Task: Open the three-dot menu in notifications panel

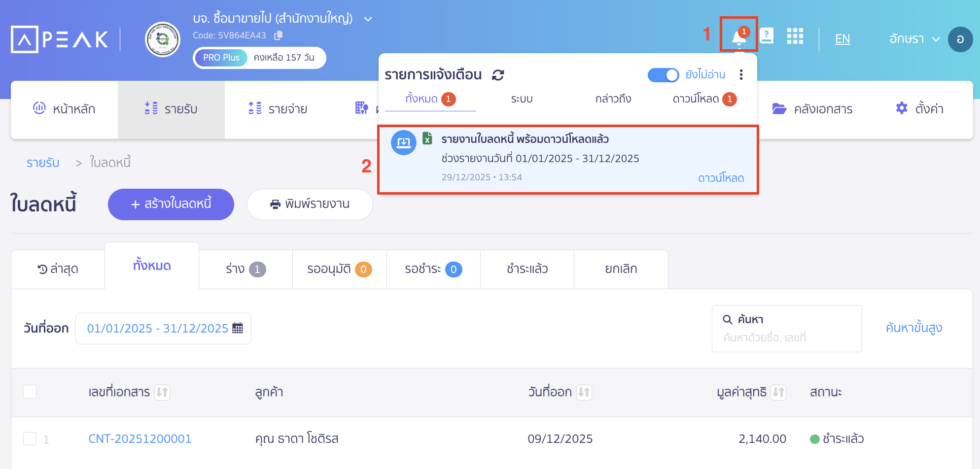Action: (x=741, y=75)
